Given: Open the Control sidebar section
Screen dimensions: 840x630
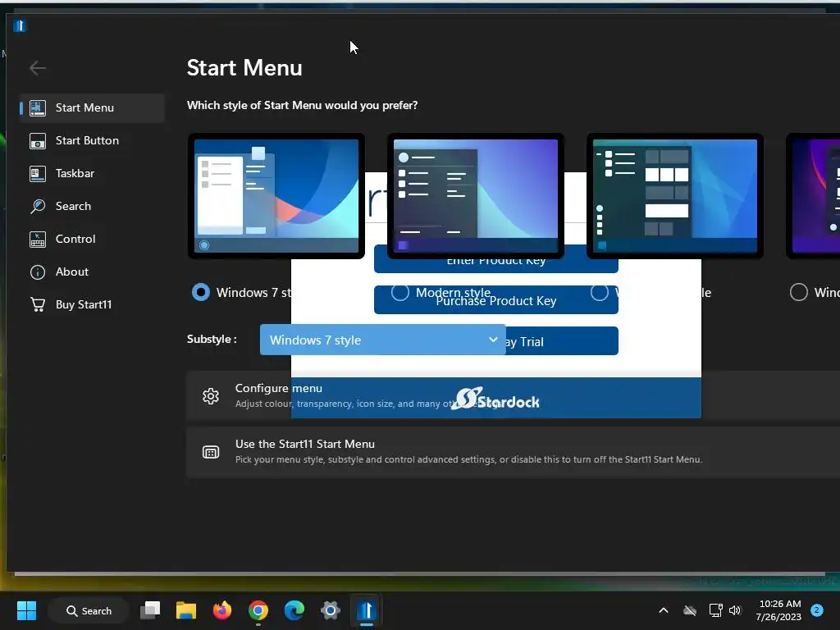Looking at the screenshot, I should 92,239.
